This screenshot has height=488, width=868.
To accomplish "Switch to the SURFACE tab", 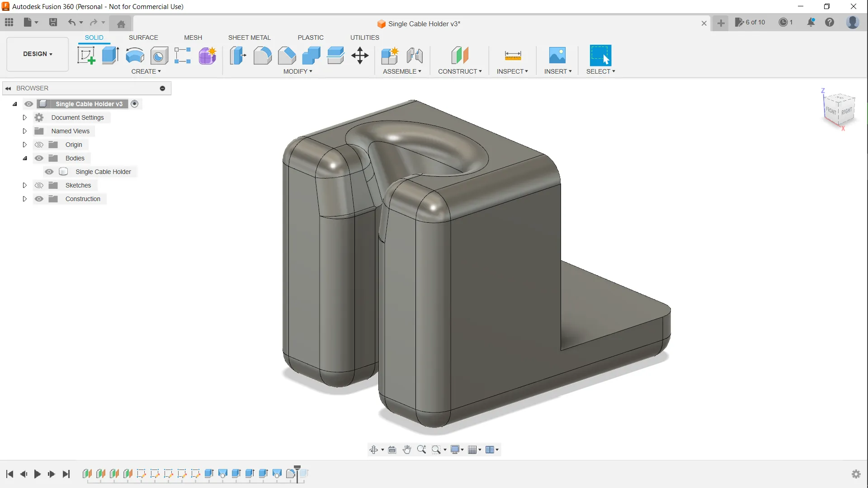I will (143, 38).
